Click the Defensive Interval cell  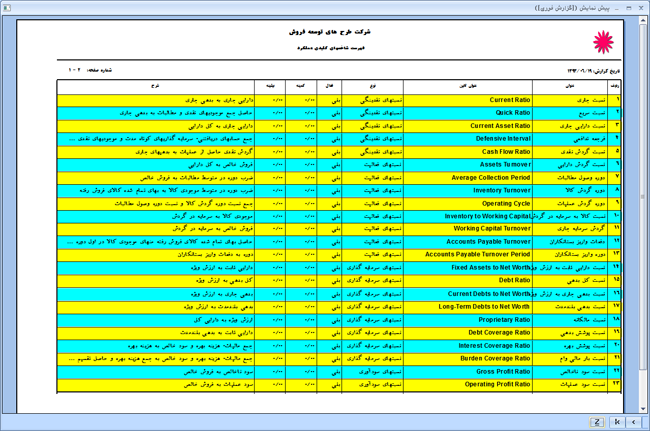[468, 139]
